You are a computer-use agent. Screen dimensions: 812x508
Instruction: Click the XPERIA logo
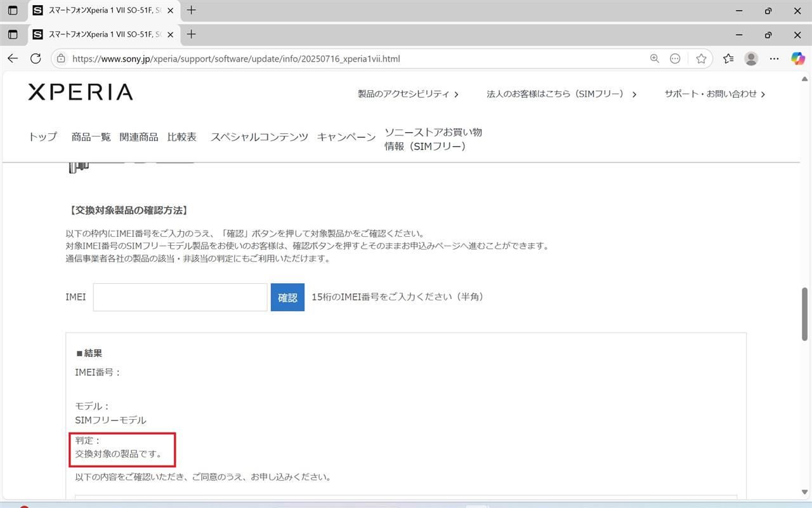81,92
